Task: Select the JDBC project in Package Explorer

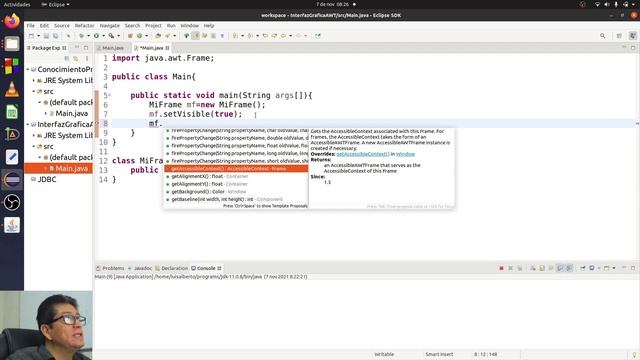Action: (47, 180)
